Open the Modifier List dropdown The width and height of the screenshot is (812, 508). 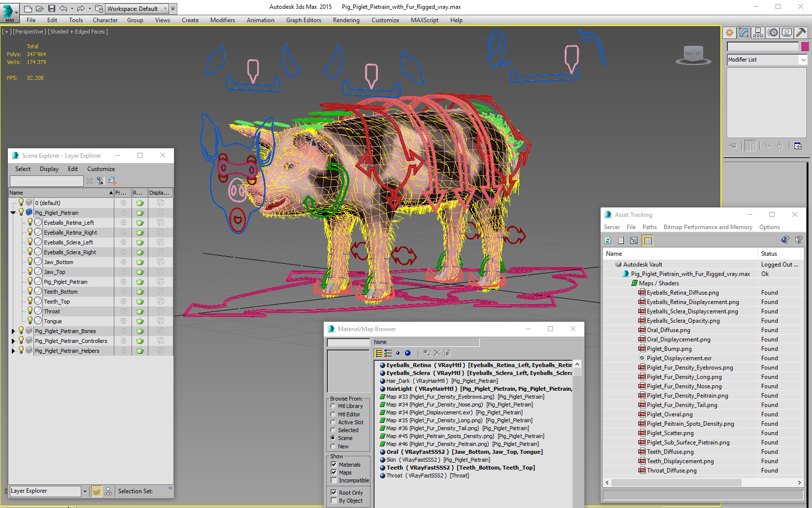pyautogui.click(x=767, y=60)
